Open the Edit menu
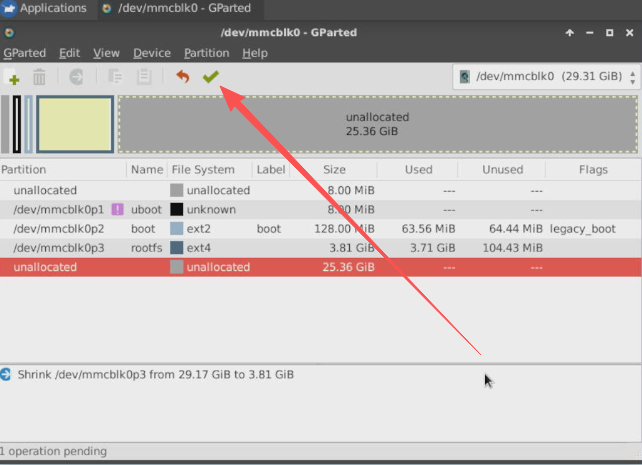 coord(69,53)
